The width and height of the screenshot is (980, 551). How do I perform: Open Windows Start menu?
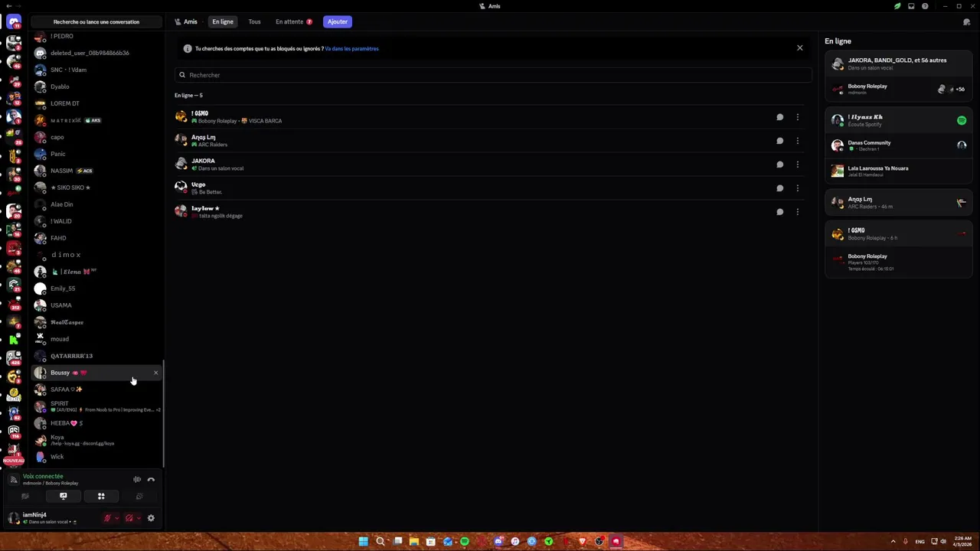[x=364, y=542]
